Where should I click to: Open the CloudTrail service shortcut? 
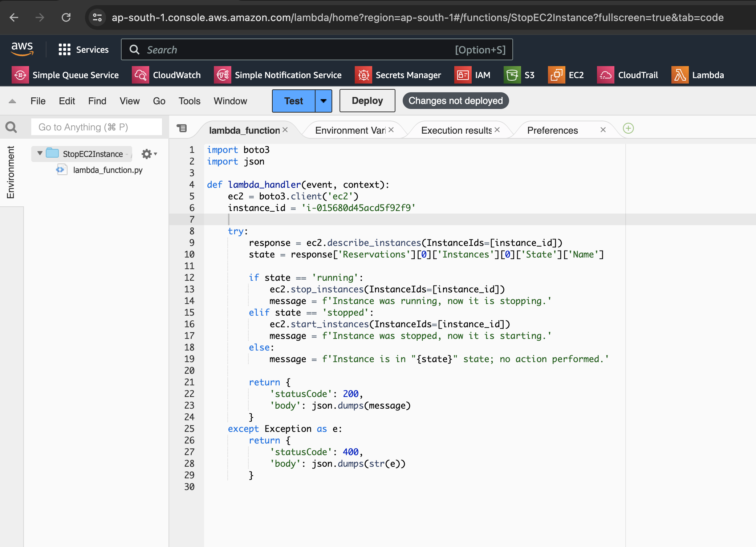pyautogui.click(x=629, y=75)
